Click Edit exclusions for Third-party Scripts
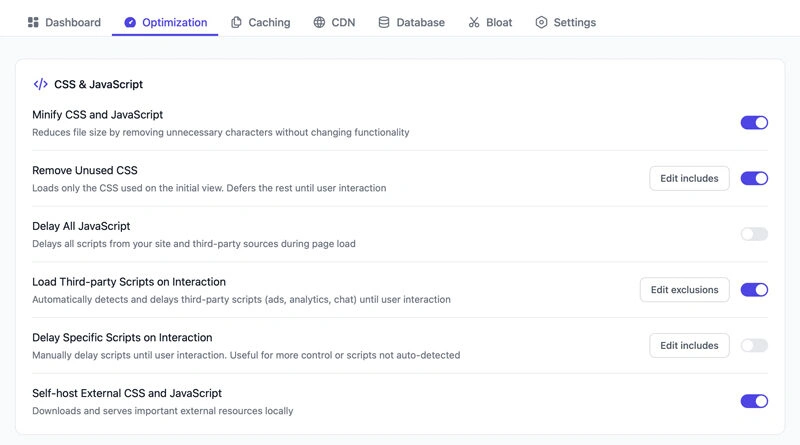This screenshot has height=445, width=800. point(685,289)
